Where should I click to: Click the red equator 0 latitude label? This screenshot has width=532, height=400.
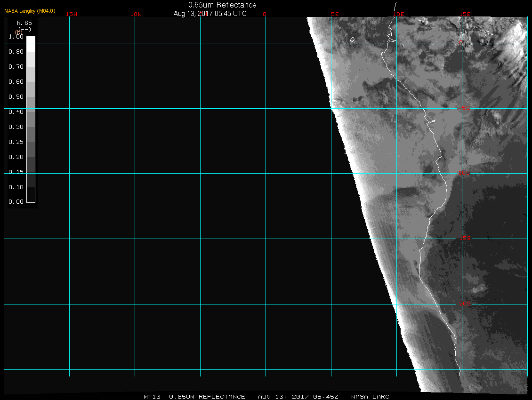[x=461, y=42]
